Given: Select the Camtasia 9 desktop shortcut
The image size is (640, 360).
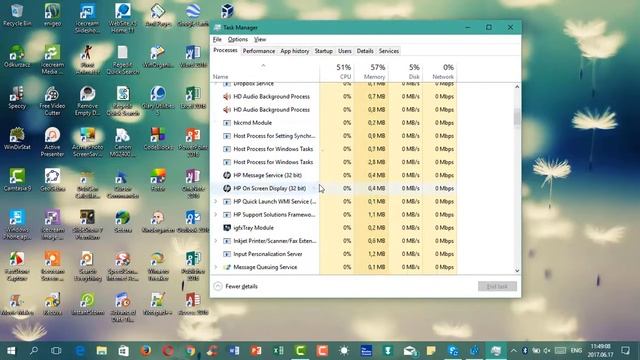Looking at the screenshot, I should (x=17, y=180).
